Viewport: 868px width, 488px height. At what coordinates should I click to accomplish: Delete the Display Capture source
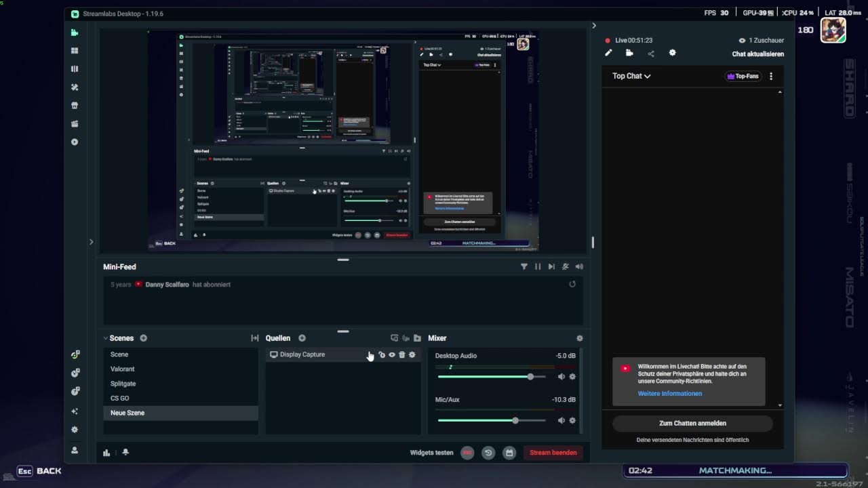point(401,354)
